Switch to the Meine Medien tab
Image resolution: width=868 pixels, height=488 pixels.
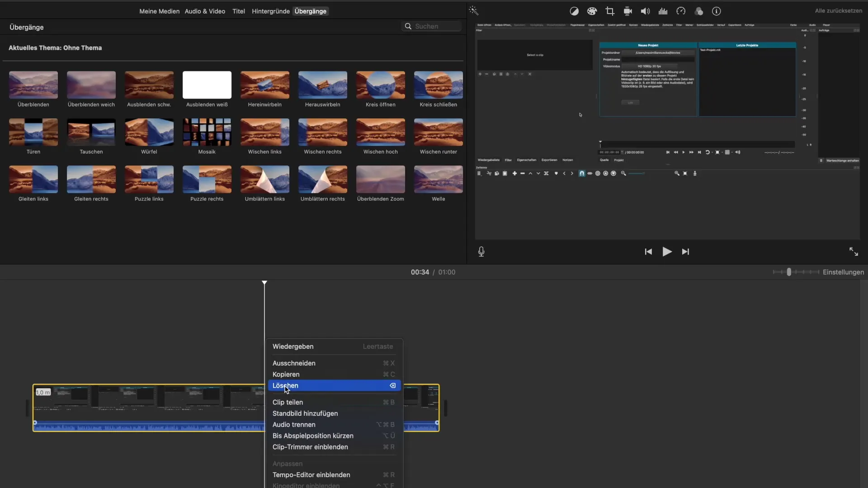pyautogui.click(x=159, y=11)
